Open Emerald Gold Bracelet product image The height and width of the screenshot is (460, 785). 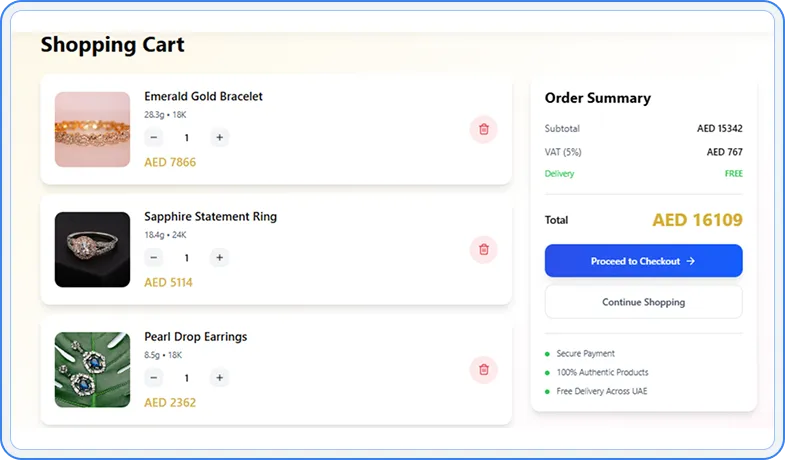point(92,129)
